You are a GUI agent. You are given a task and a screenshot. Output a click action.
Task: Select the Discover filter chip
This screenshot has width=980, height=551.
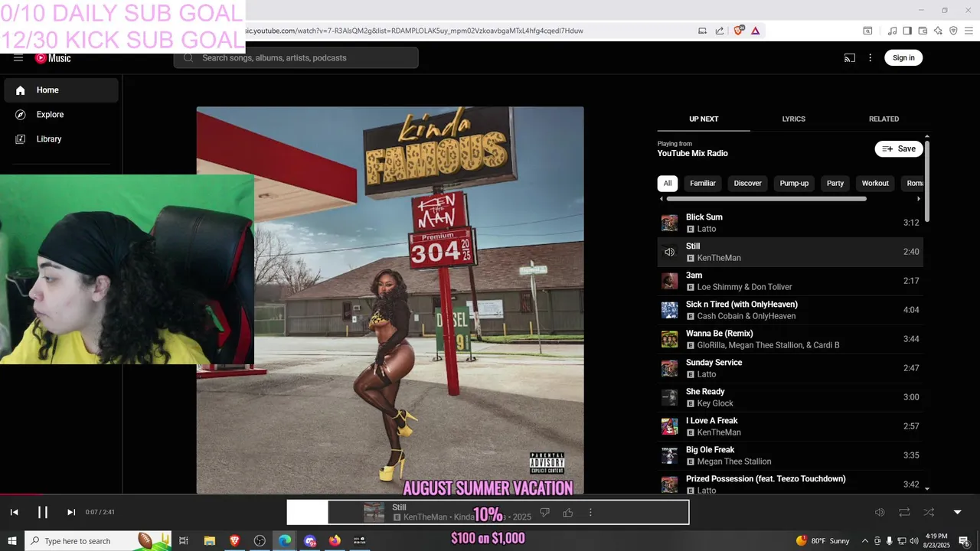[x=748, y=184]
